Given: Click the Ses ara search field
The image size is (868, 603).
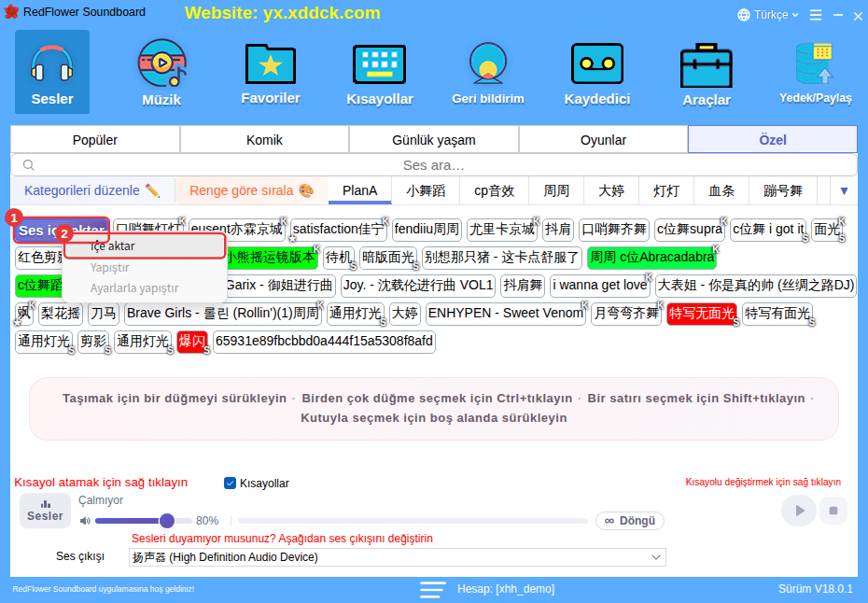Looking at the screenshot, I should point(433,165).
